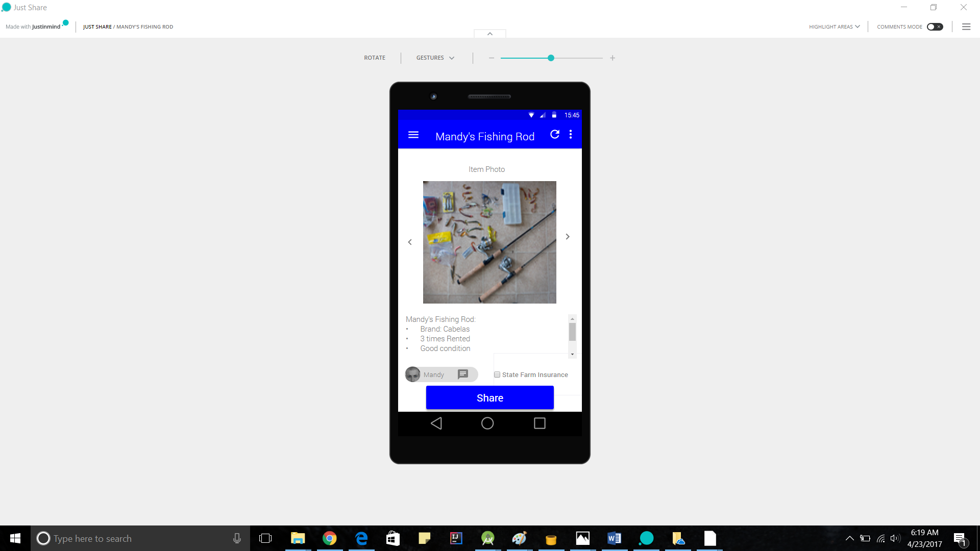Show next item photo with right arrow

coord(568,237)
